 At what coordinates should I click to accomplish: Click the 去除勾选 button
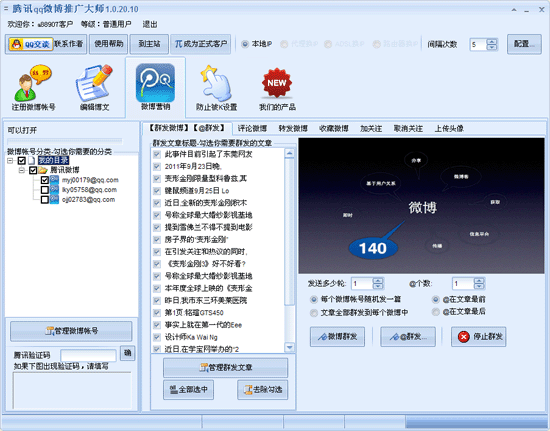pos(263,390)
